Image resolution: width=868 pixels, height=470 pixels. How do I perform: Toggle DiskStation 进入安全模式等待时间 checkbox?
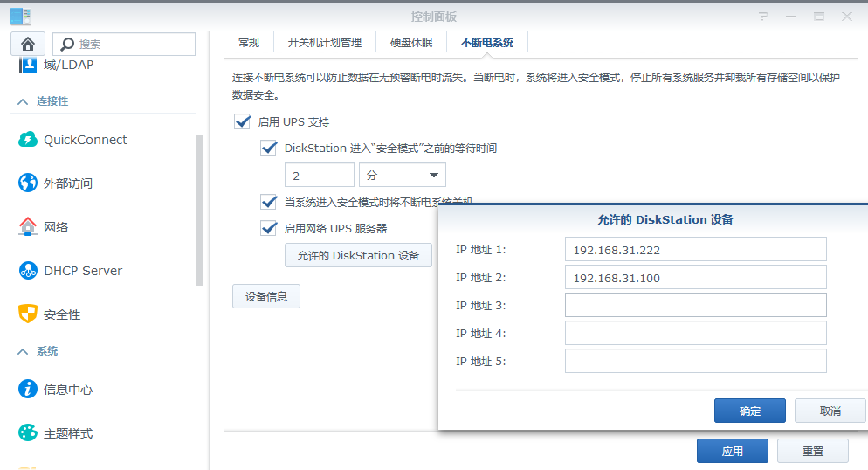268,148
